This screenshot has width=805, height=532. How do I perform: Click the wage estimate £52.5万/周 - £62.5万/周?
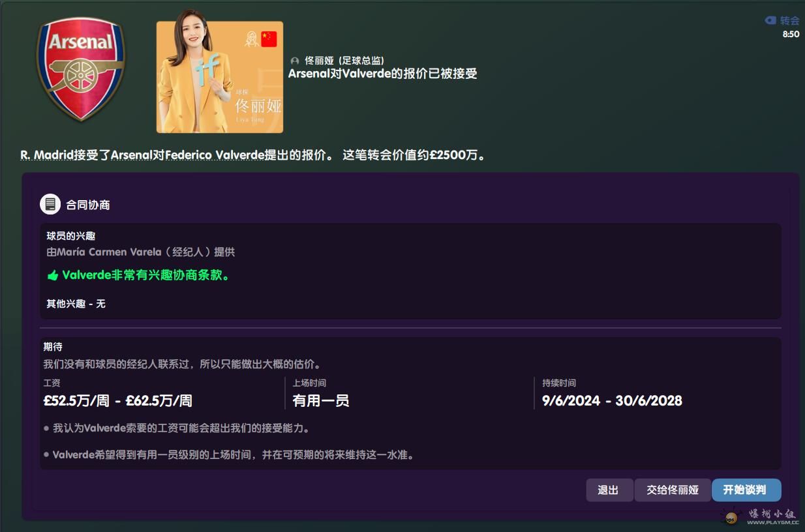pos(118,401)
